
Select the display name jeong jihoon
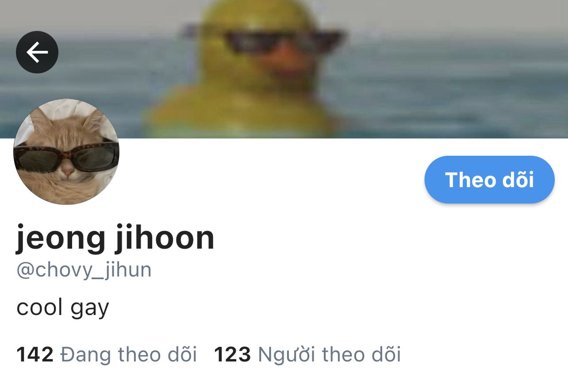[115, 238]
